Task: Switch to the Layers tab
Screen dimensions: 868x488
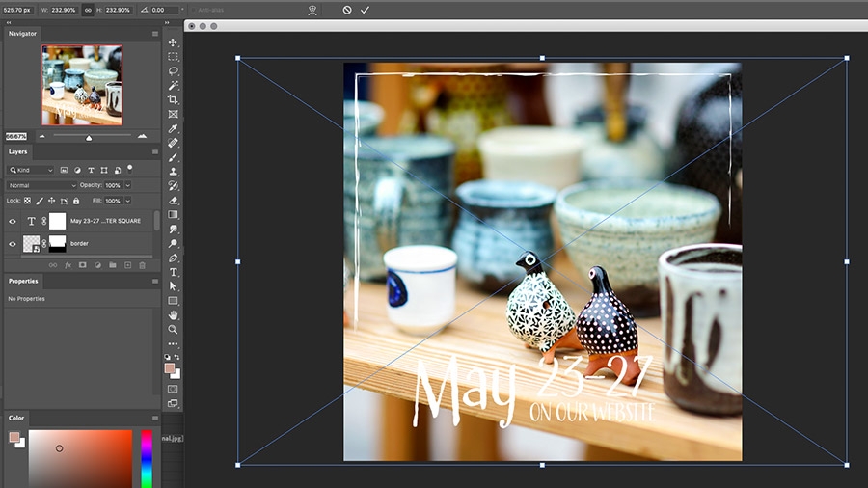Action: pos(17,151)
